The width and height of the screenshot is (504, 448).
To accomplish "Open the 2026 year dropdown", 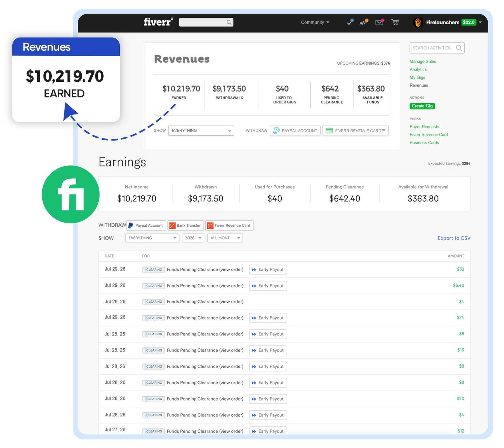I will click(x=193, y=238).
